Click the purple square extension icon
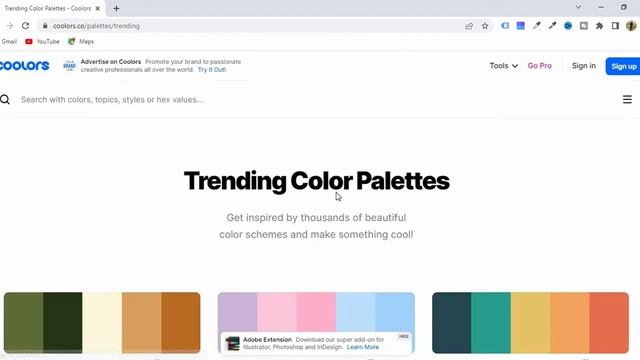Image resolution: width=640 pixels, height=360 pixels. point(520,26)
